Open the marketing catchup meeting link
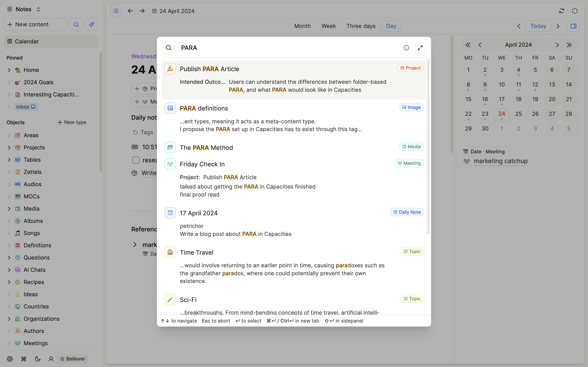Screen dimensions: 588x367 [501, 161]
